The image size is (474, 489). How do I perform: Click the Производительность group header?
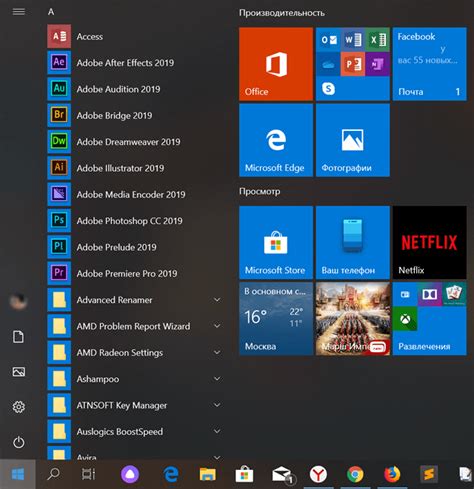coord(282,13)
